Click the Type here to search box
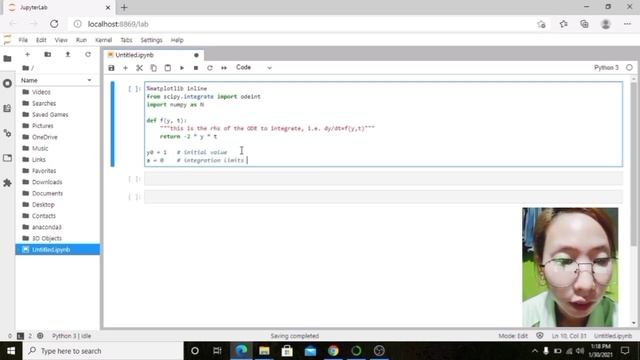Image resolution: width=640 pixels, height=360 pixels. [103, 351]
